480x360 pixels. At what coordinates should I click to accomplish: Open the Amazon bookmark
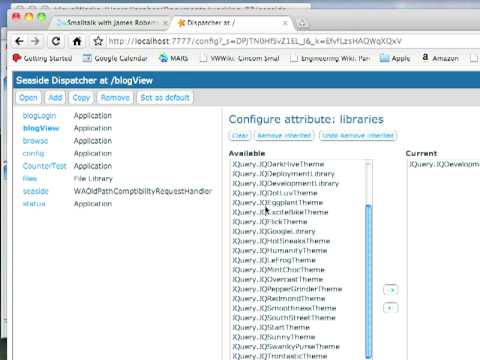(x=440, y=58)
